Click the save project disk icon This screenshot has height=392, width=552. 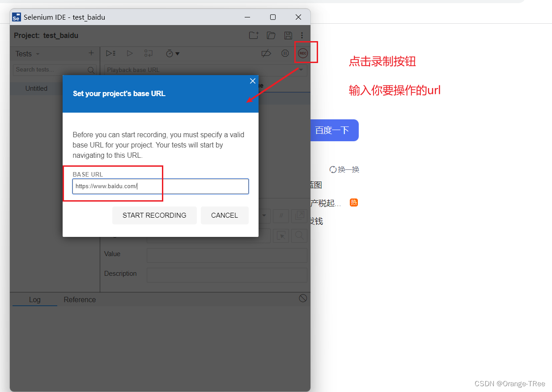point(288,35)
